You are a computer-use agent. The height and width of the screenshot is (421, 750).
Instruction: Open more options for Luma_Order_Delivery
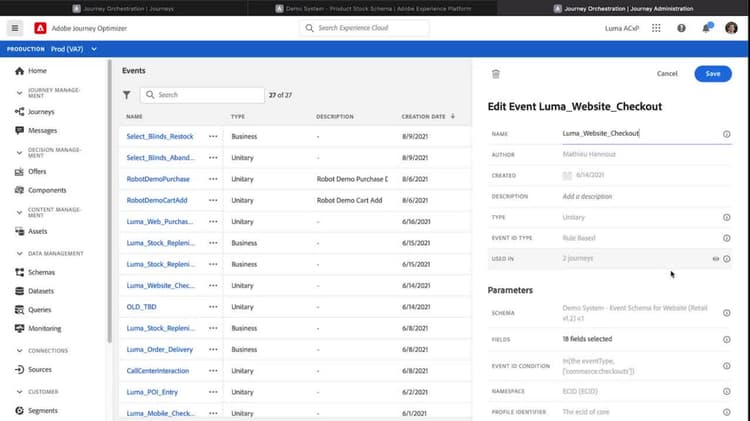point(213,349)
